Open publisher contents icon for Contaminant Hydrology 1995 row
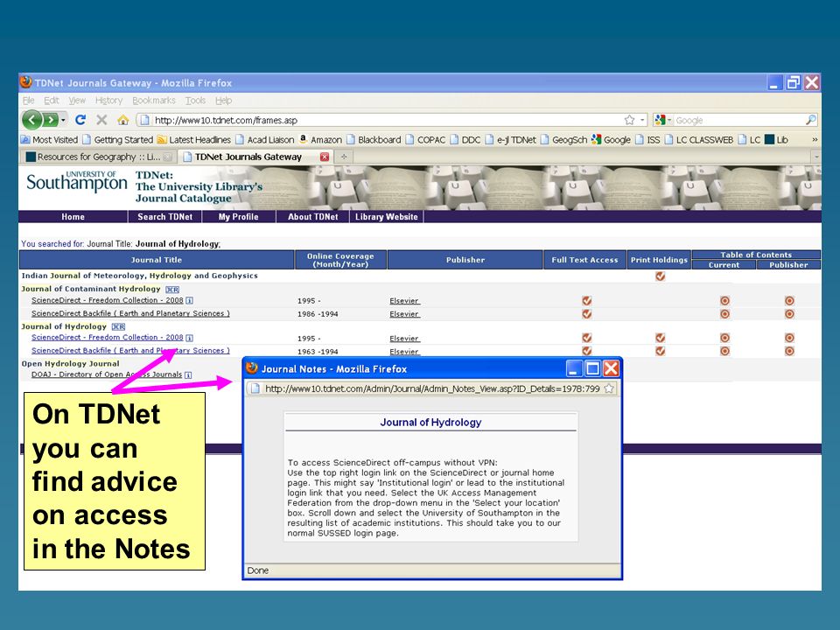840x630 pixels. click(789, 300)
